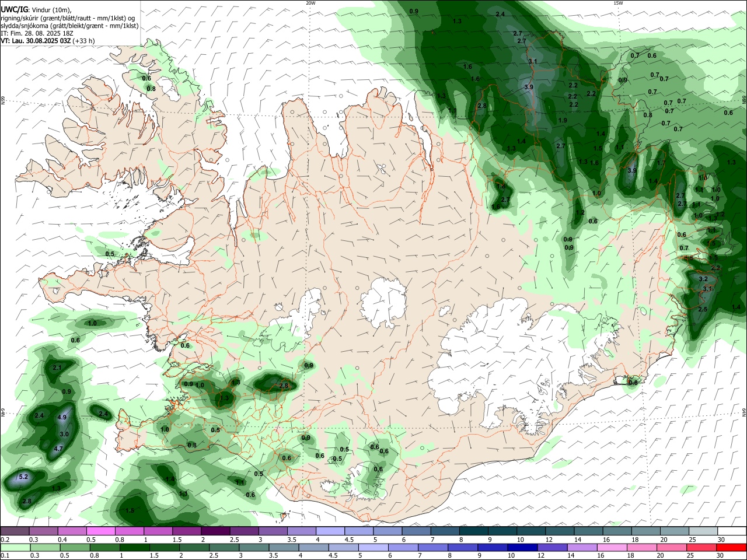Click the precipitation value "3.0" west of Reykjanes
This screenshot has height=560, width=747.
point(64,434)
